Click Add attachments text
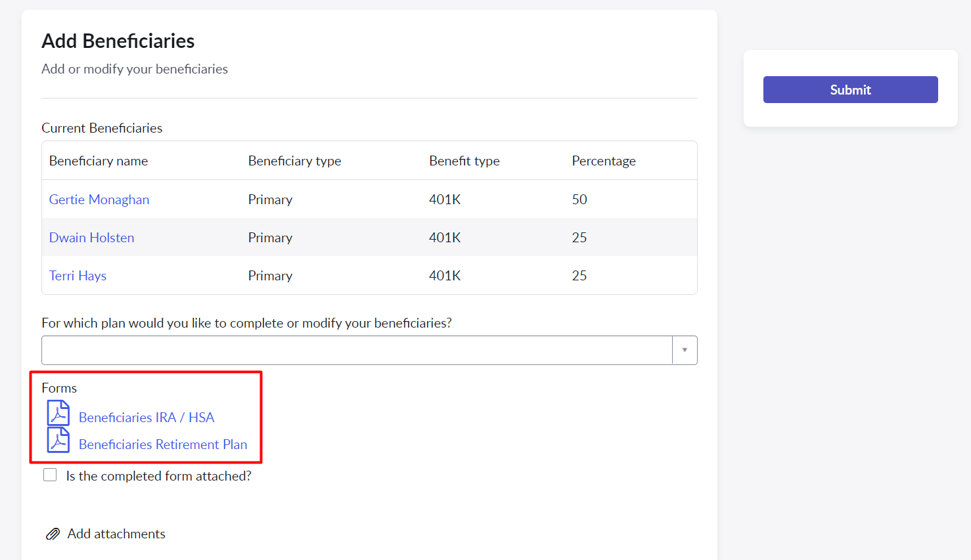This screenshot has width=971, height=560. (x=116, y=534)
